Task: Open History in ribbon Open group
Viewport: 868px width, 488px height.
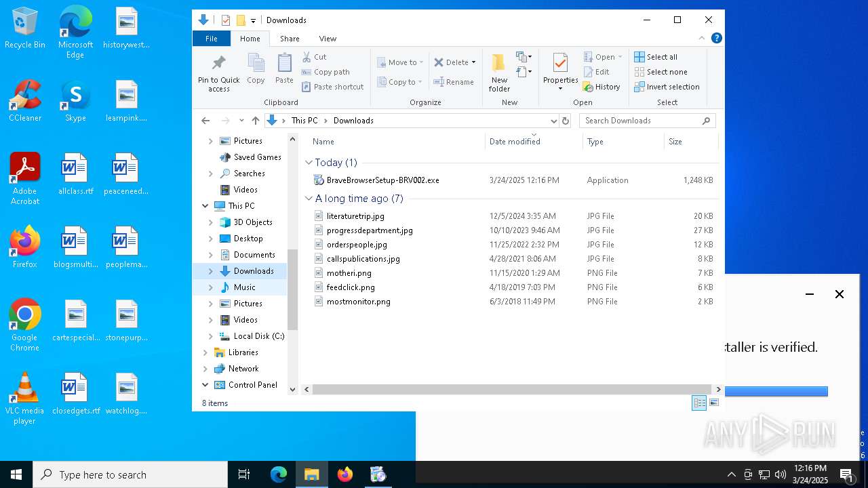Action: (601, 87)
